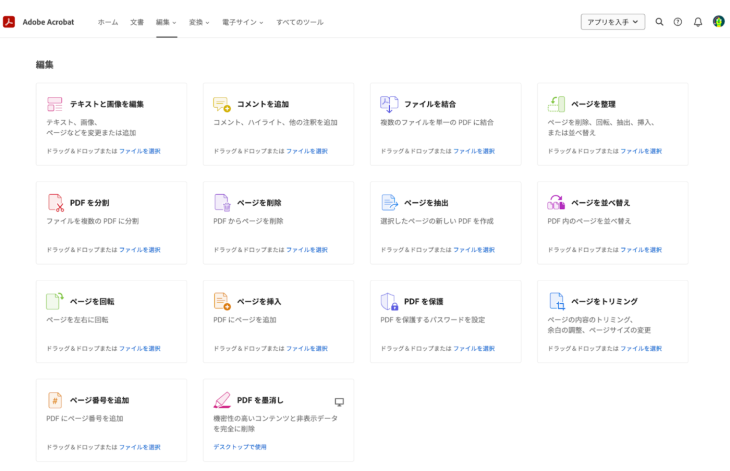Screen dimensions: 730x471
Task: Open the help question mark icon
Action: (x=678, y=22)
